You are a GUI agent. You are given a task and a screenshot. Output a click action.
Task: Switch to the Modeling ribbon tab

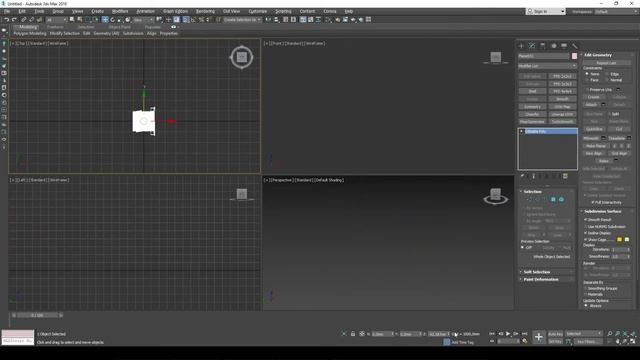(x=28, y=27)
